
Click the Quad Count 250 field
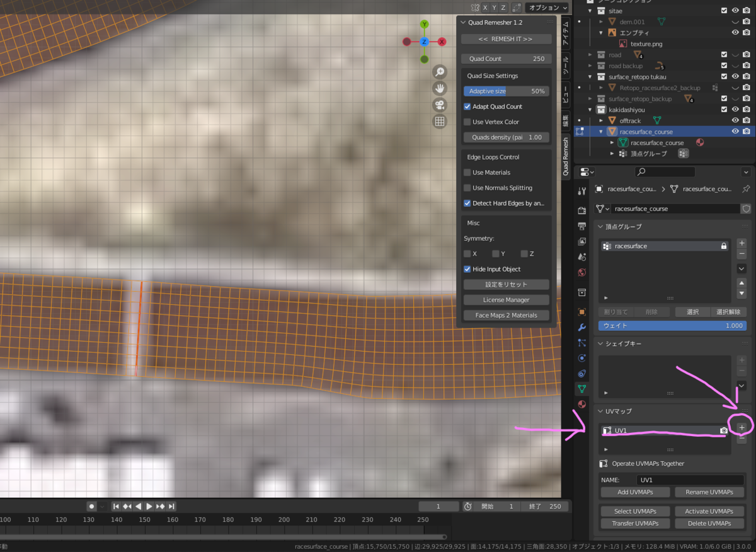(x=506, y=59)
